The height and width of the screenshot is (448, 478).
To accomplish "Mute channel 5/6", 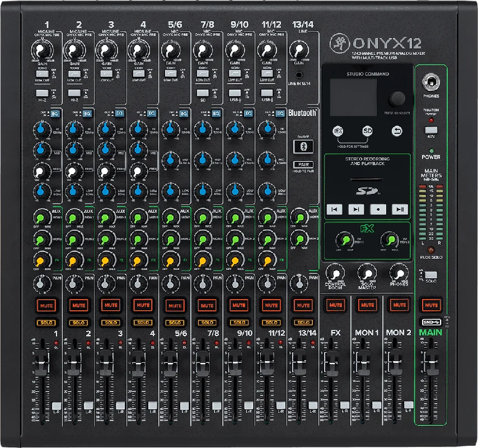I will coord(175,306).
